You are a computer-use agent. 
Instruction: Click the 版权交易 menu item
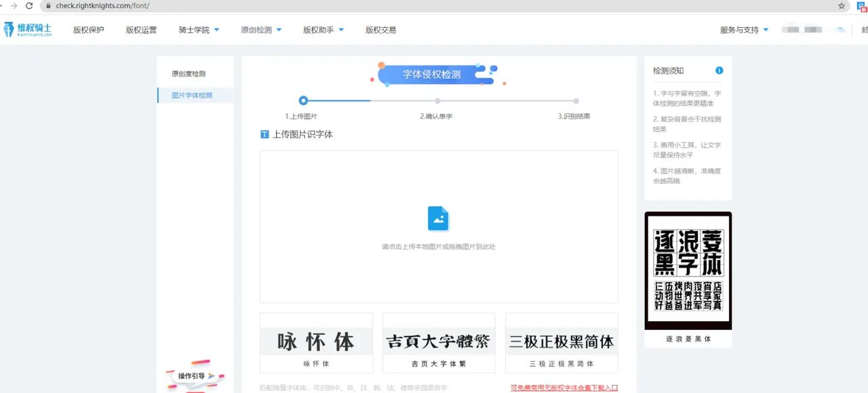(x=380, y=29)
